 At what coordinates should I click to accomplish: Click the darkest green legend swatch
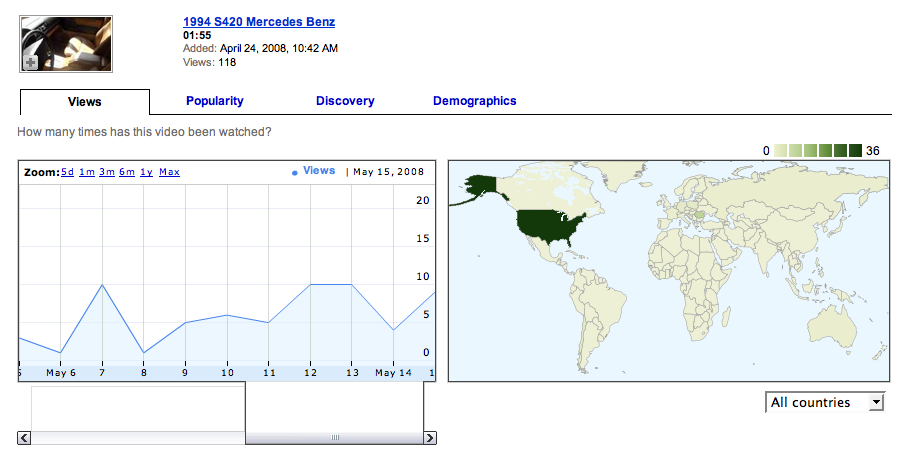[x=855, y=150]
